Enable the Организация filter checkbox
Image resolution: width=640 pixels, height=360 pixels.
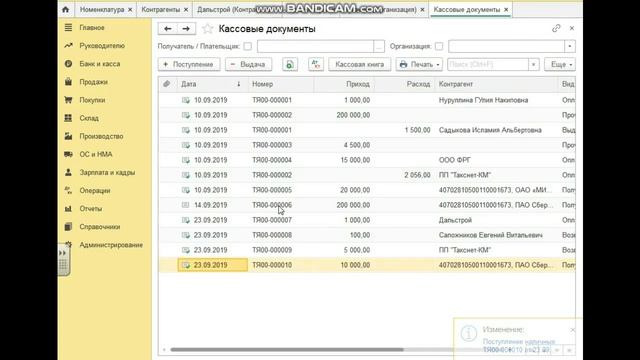pyautogui.click(x=439, y=46)
